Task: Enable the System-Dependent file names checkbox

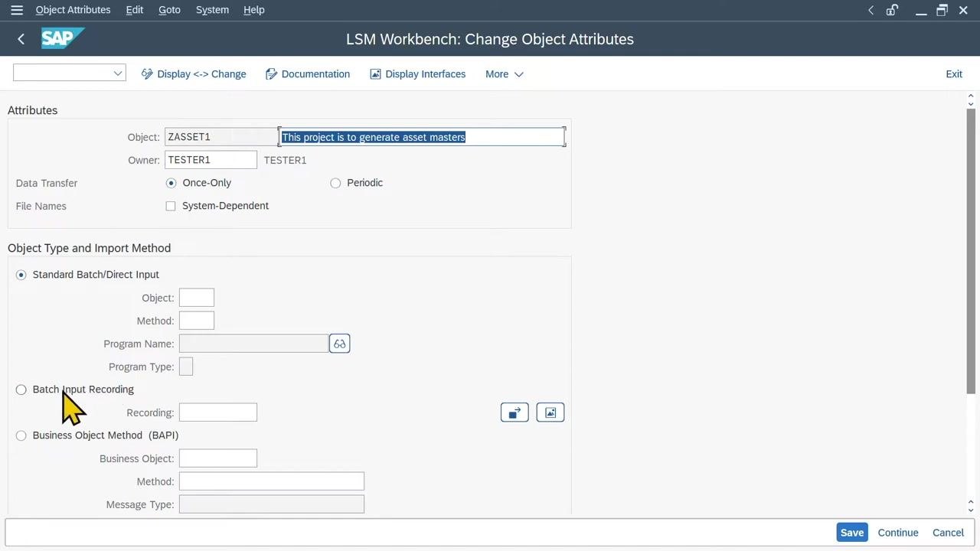Action: click(171, 206)
